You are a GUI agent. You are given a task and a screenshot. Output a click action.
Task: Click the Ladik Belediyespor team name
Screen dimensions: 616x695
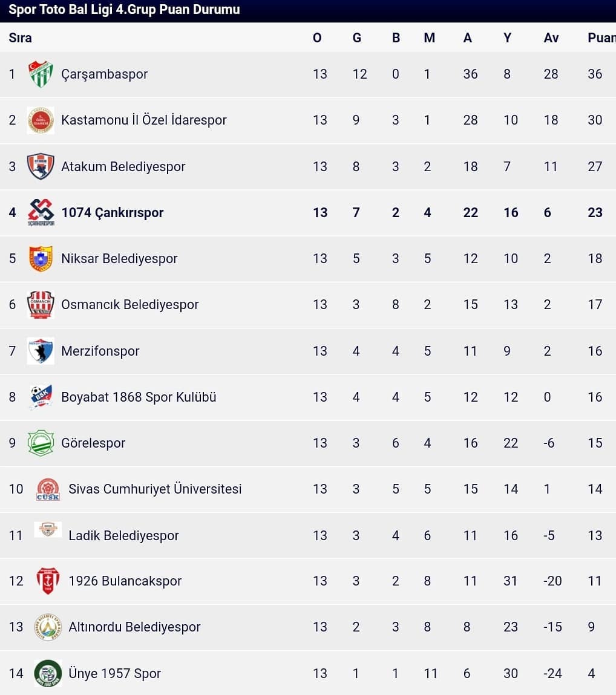[123, 535]
